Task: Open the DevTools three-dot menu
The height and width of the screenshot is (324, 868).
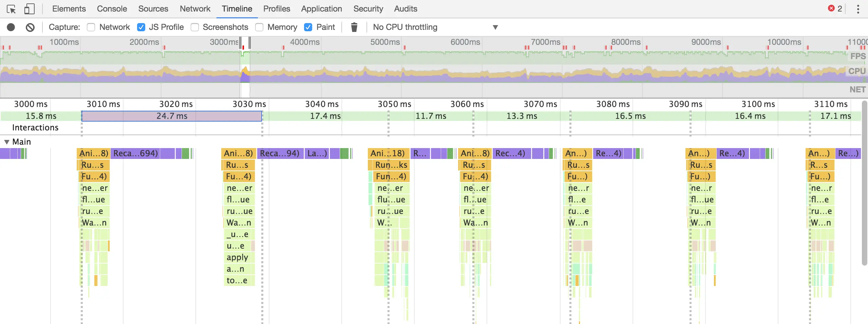Action: click(x=858, y=9)
